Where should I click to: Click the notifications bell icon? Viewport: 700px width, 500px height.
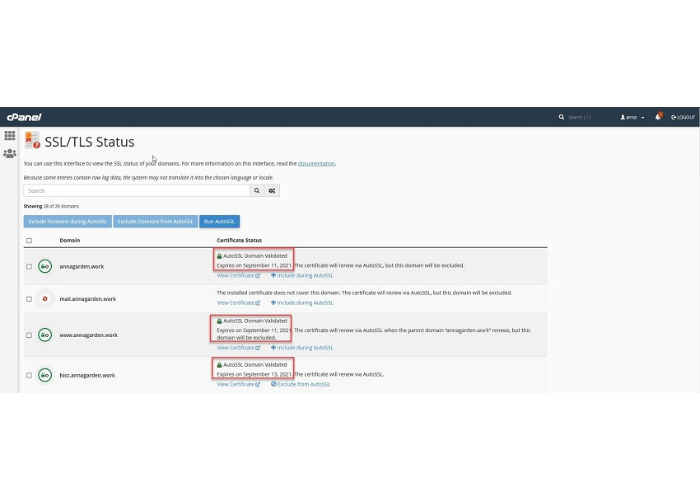pos(658,117)
